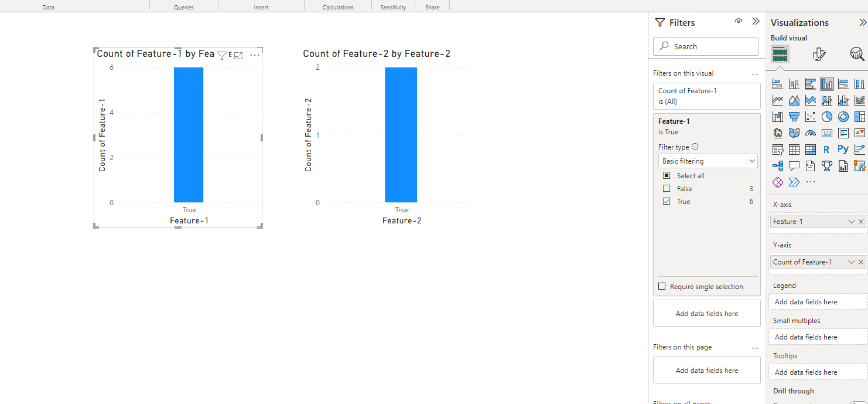The image size is (868, 404).
Task: Select the Stacked column chart visual
Action: (794, 84)
